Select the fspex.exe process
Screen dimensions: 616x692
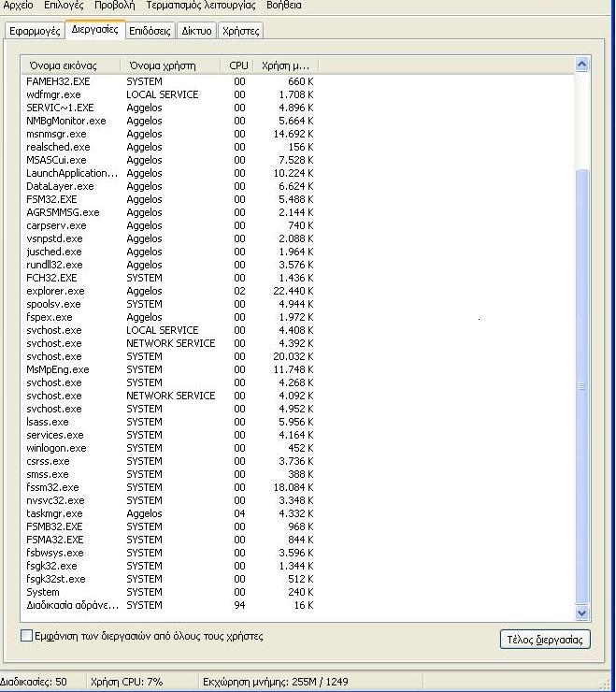[x=169, y=317]
